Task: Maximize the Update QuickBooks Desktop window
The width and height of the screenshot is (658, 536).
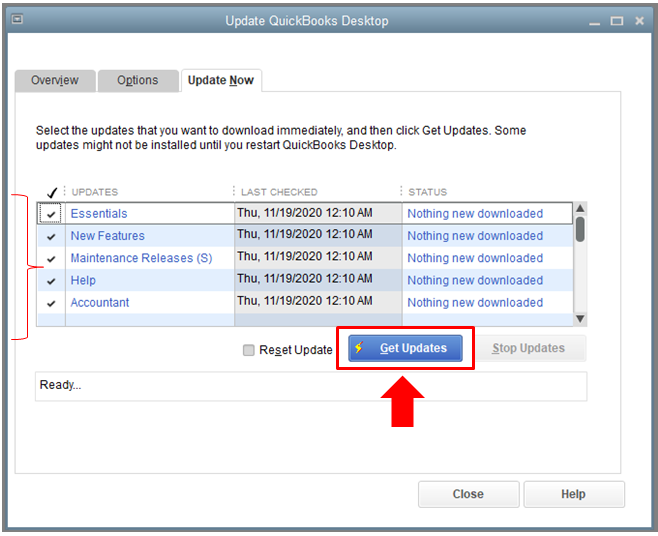Action: pos(616,21)
